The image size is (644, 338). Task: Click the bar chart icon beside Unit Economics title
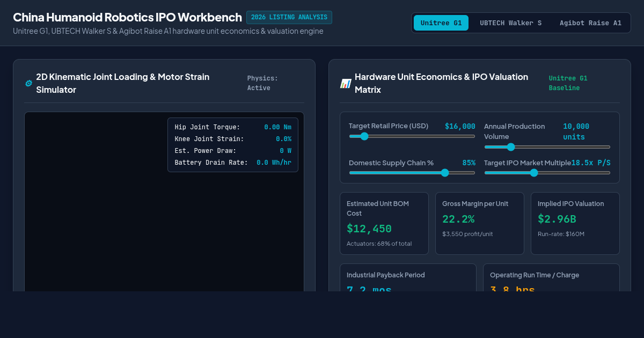[346, 83]
